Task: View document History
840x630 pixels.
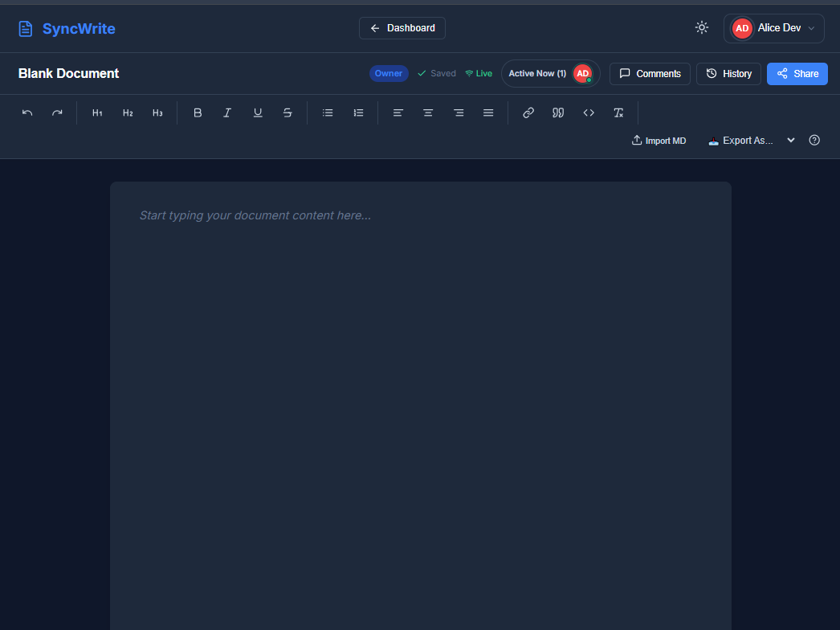Action: 728,73
